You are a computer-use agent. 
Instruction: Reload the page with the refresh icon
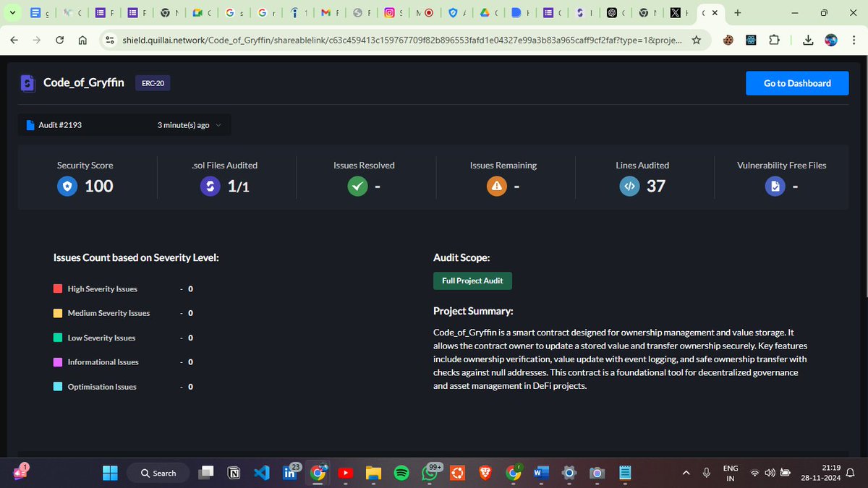tap(59, 40)
